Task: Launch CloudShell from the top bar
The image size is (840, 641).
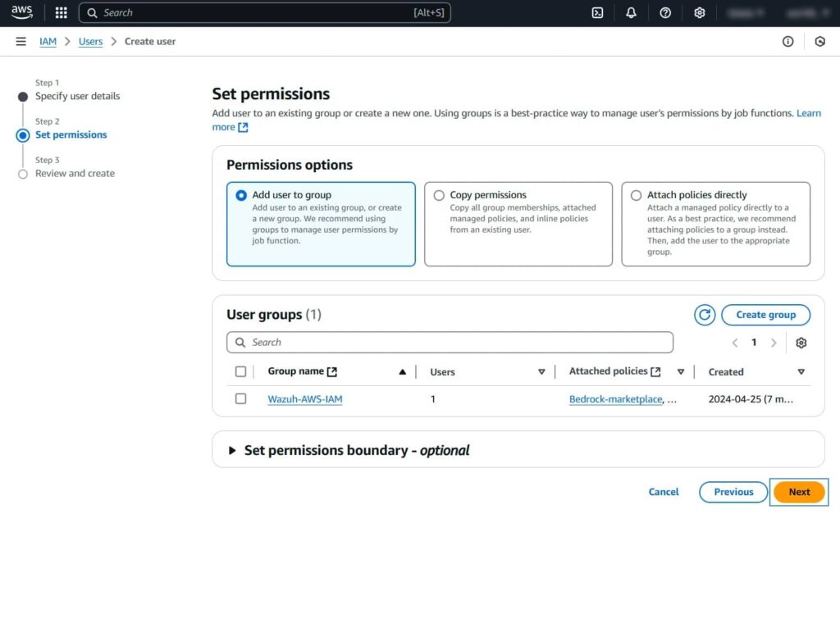Action: [x=596, y=12]
